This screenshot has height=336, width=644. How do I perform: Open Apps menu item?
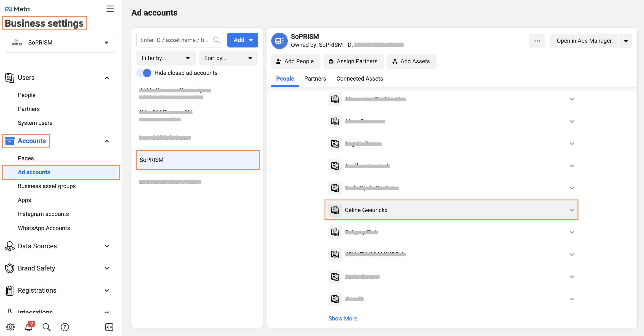pos(24,200)
